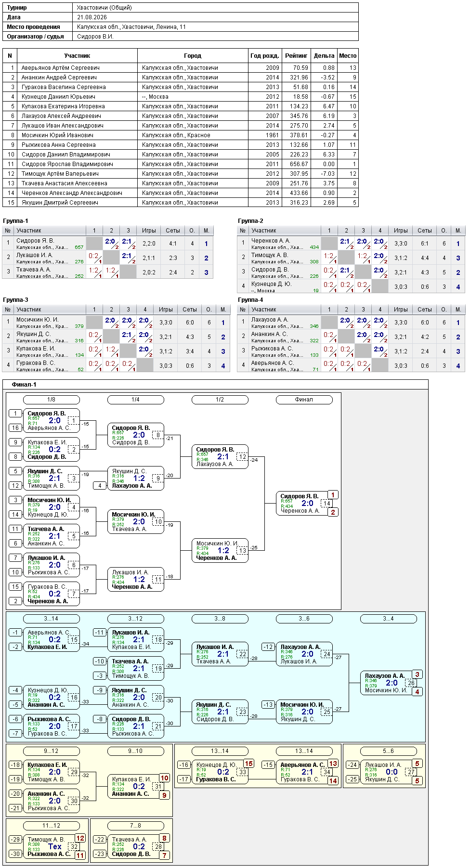Click the "Год рожд." column header
Viewport: 470px width, 868px height.
click(265, 56)
